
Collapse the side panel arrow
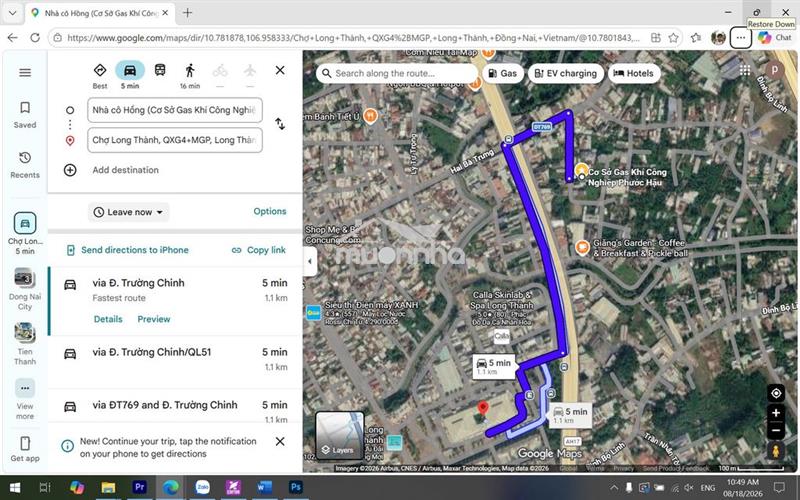click(x=310, y=261)
